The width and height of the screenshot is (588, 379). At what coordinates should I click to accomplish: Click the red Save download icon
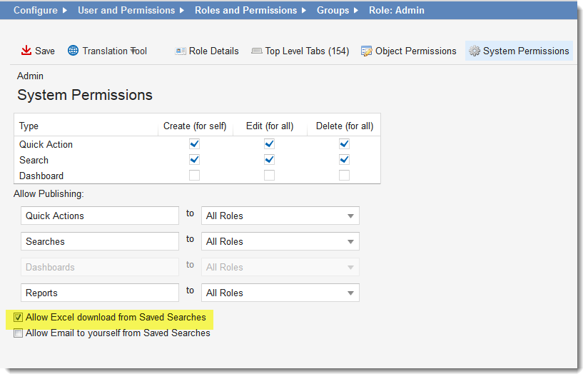point(26,51)
